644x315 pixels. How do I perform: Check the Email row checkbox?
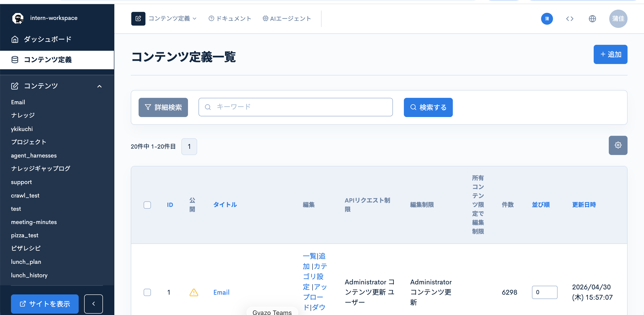point(147,292)
